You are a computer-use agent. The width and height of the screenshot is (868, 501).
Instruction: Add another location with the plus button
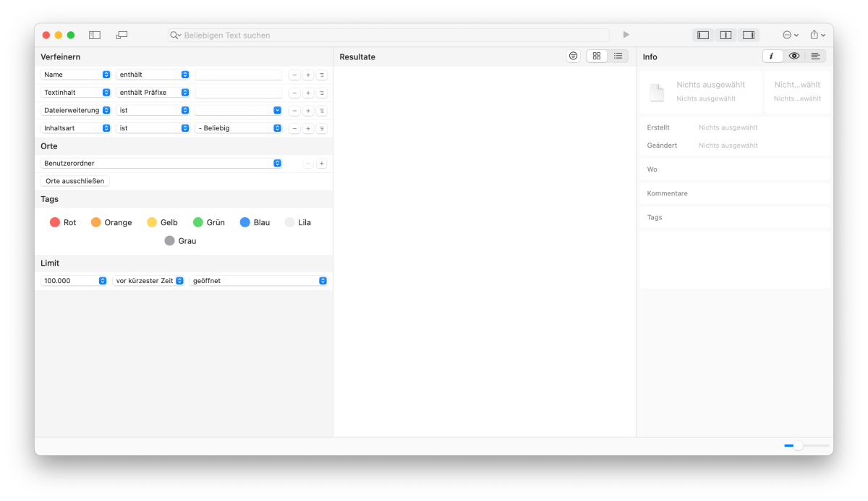(x=322, y=164)
